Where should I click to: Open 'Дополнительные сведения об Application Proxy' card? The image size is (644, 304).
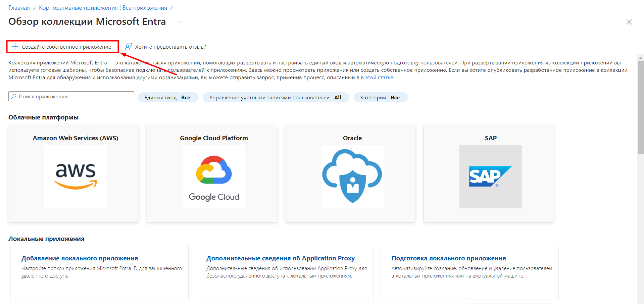pos(280,258)
